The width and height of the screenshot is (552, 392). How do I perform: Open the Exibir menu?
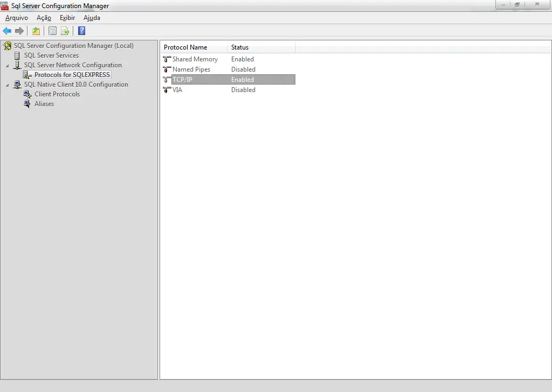tap(67, 18)
